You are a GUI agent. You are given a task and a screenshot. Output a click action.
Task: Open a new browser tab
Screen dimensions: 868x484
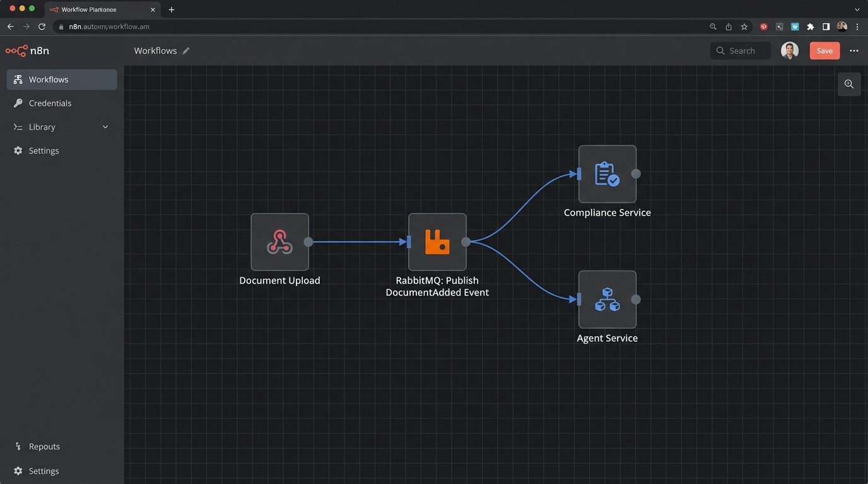(x=172, y=9)
